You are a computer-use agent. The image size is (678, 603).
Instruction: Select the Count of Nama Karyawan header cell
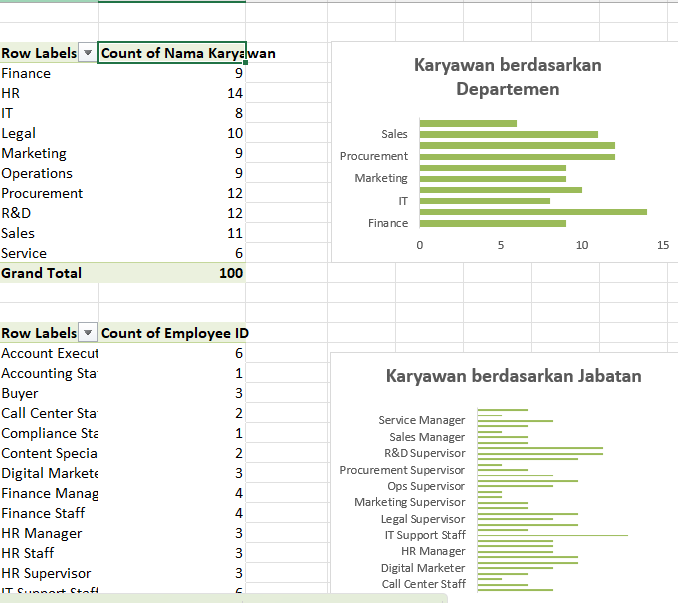click(172, 53)
